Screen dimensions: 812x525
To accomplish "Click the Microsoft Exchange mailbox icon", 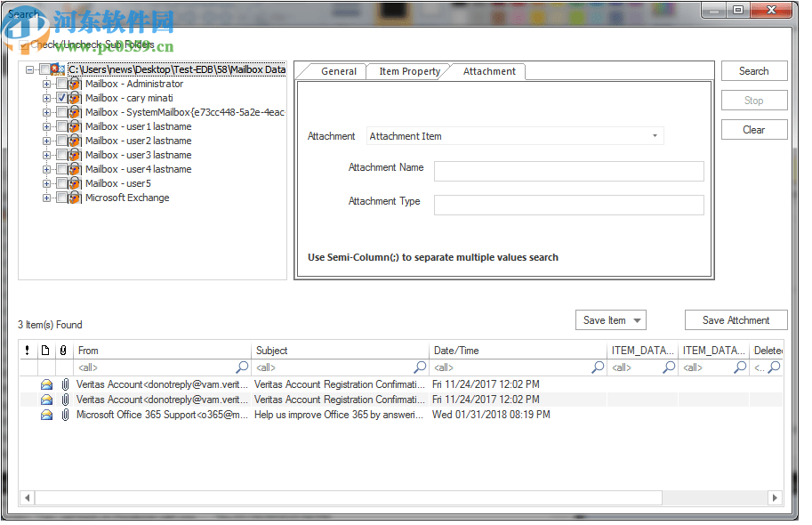I will point(74,198).
